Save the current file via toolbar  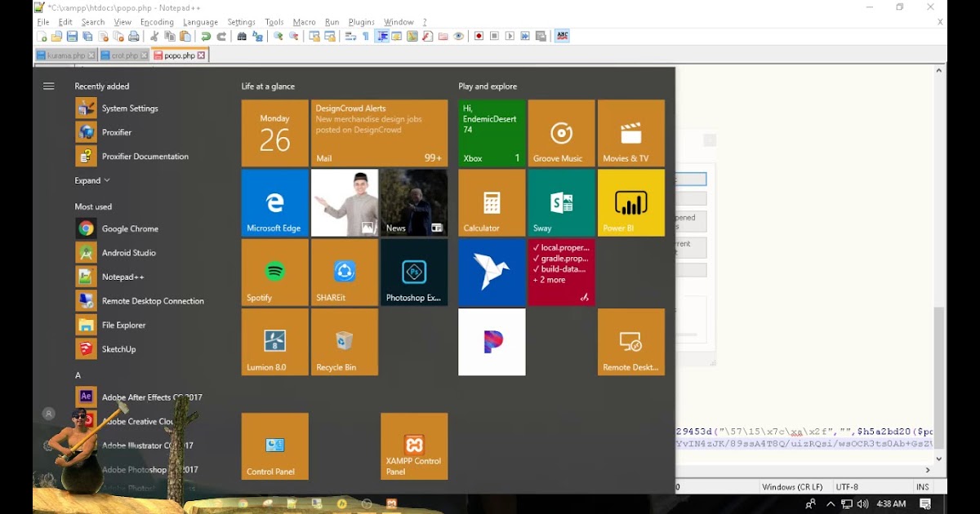click(x=72, y=36)
